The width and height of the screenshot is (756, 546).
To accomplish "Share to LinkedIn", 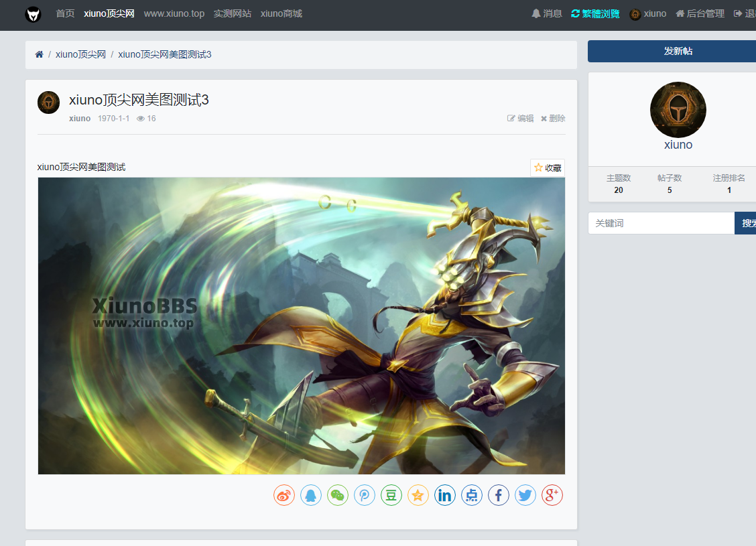I will tap(444, 495).
